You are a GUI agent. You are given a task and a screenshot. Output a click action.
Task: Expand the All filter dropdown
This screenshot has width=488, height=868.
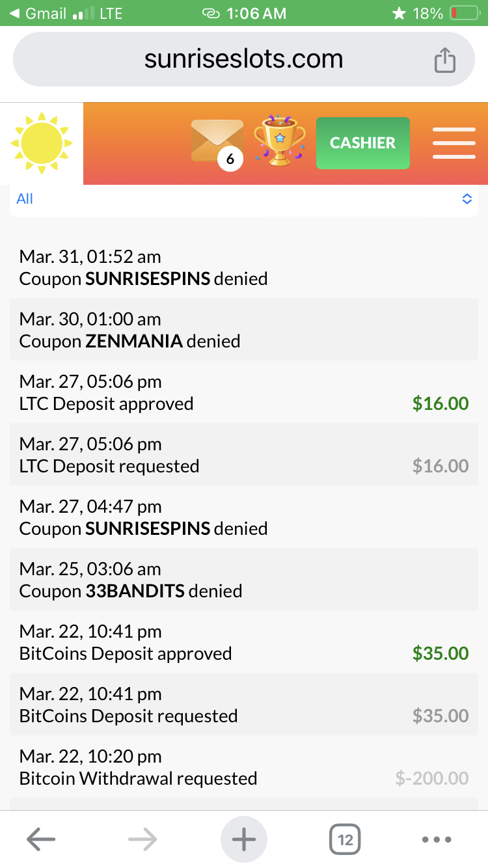point(244,199)
